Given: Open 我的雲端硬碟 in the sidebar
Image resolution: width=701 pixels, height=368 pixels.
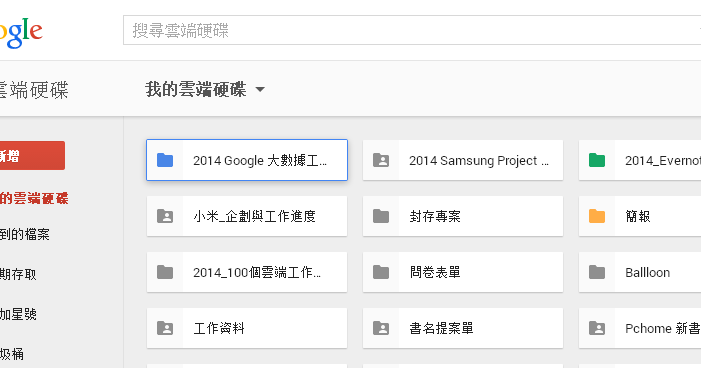Looking at the screenshot, I should 34,198.
